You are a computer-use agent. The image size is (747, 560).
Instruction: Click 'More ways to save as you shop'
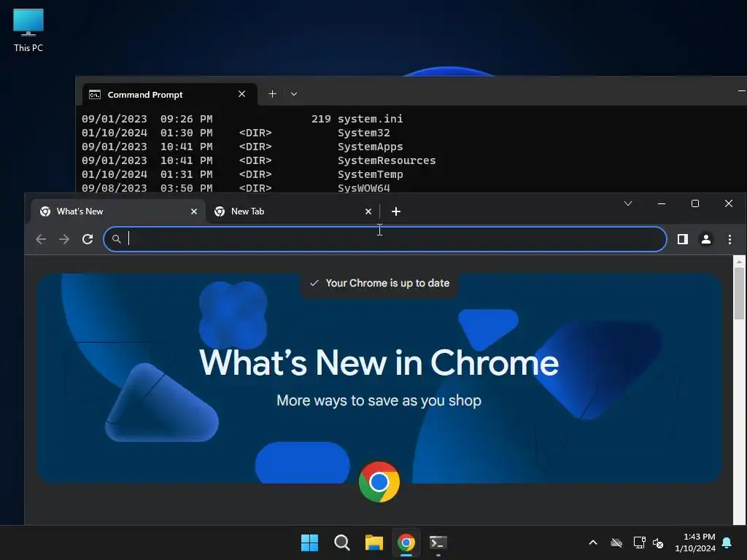point(379,400)
